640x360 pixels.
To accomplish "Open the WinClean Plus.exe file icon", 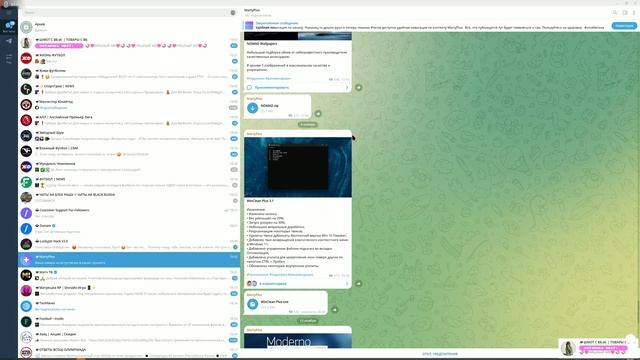I will (x=253, y=304).
